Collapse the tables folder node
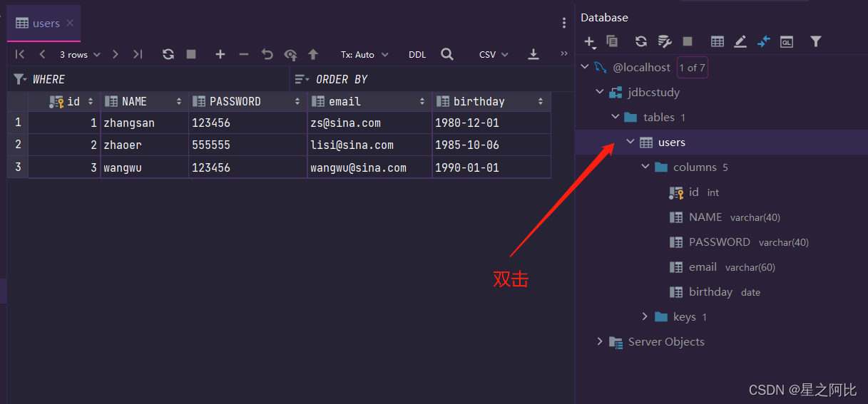The image size is (868, 404). coord(616,117)
